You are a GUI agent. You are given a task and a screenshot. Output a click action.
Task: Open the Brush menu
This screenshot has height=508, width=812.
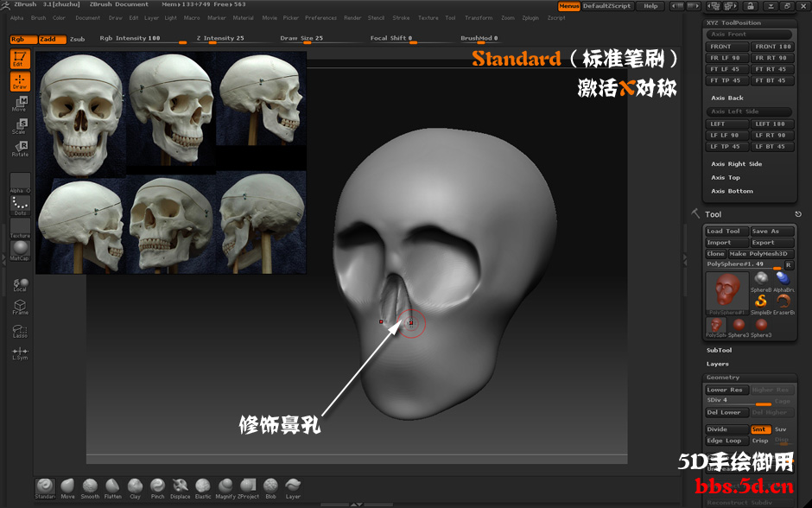point(38,18)
